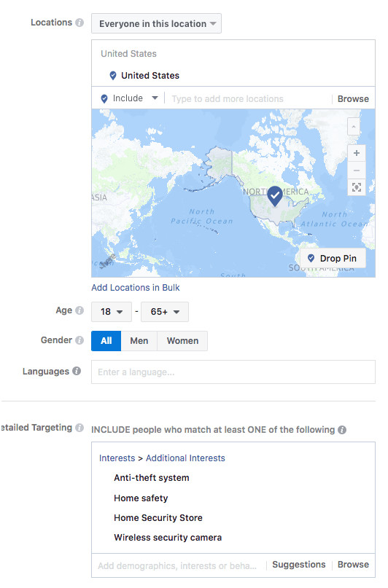Click the Drop Pin button

[x=333, y=258]
